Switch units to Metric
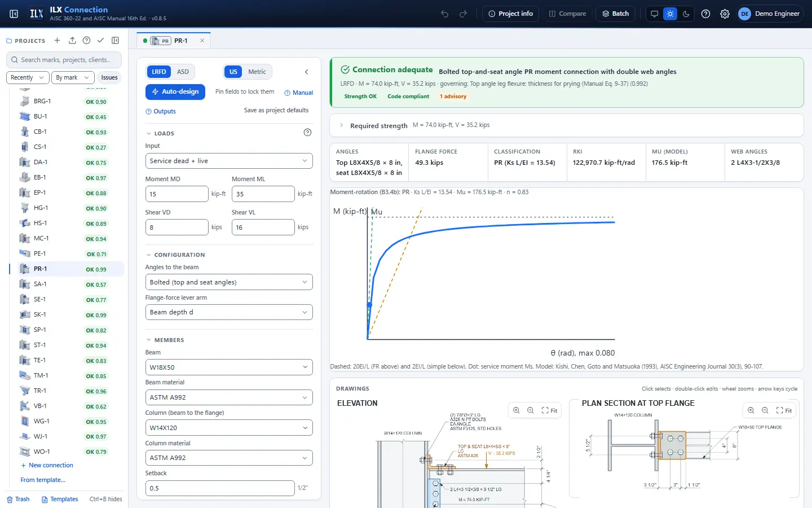The width and height of the screenshot is (812, 508). coord(257,72)
